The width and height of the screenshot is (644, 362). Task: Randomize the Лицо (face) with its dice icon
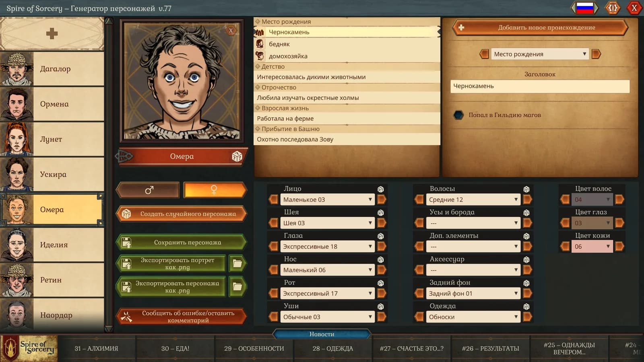380,189
